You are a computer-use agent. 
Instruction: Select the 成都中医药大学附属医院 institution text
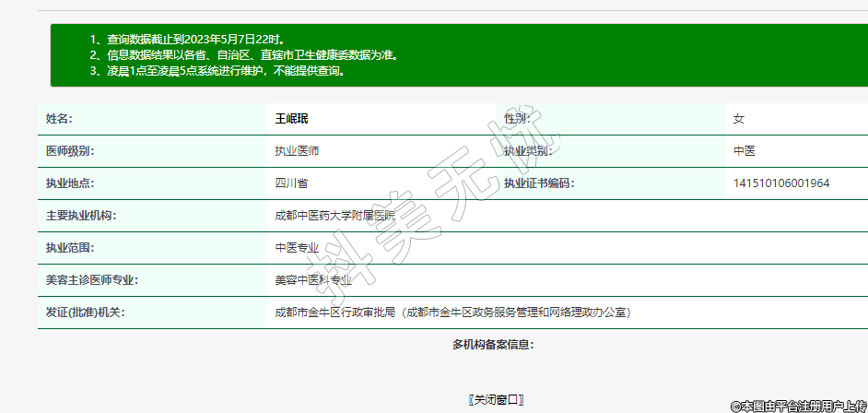(334, 216)
